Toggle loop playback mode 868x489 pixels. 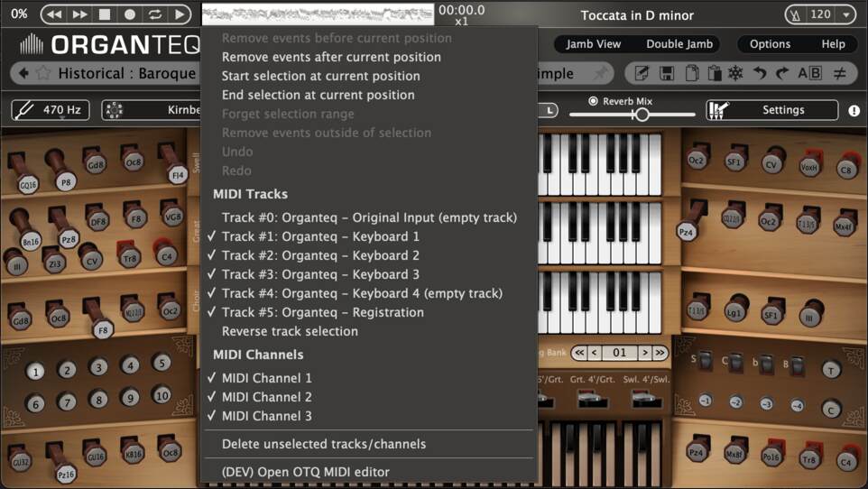[x=155, y=14]
